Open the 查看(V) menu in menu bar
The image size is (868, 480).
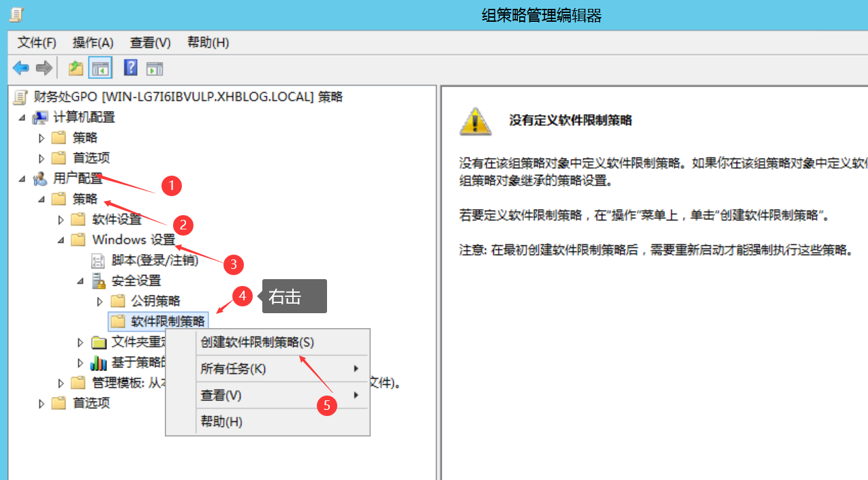click(x=151, y=42)
